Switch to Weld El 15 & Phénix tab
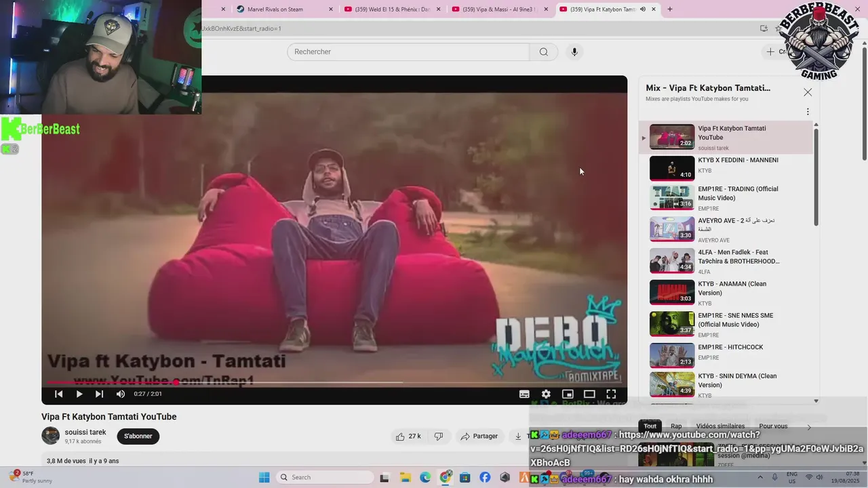The width and height of the screenshot is (868, 488). coord(393,9)
